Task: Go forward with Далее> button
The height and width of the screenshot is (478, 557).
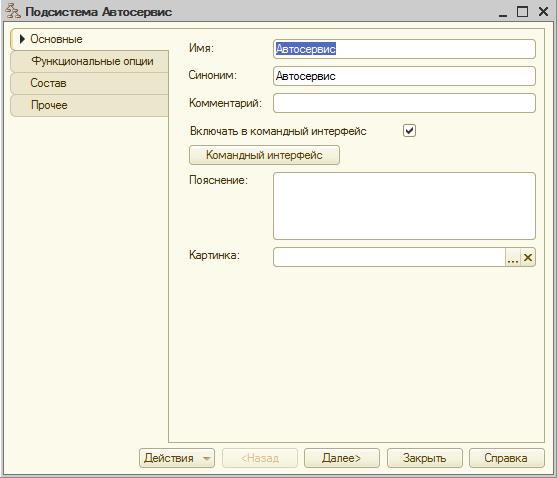Action: [342, 458]
